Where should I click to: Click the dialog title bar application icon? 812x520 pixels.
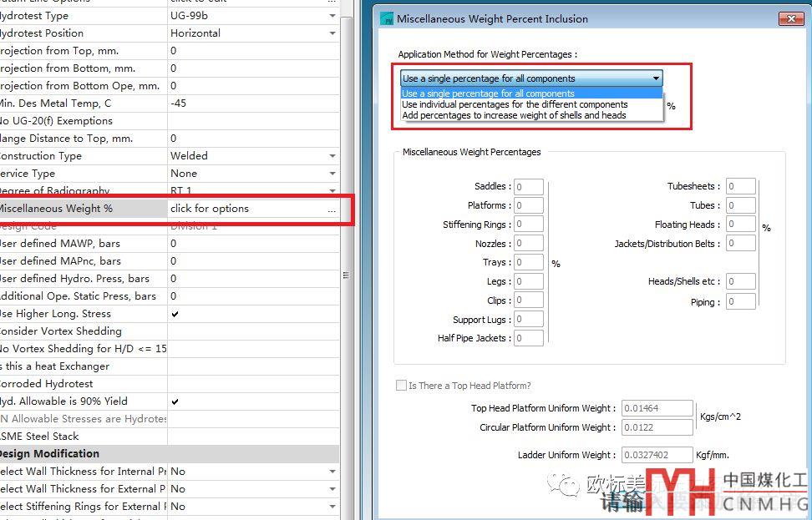point(386,19)
